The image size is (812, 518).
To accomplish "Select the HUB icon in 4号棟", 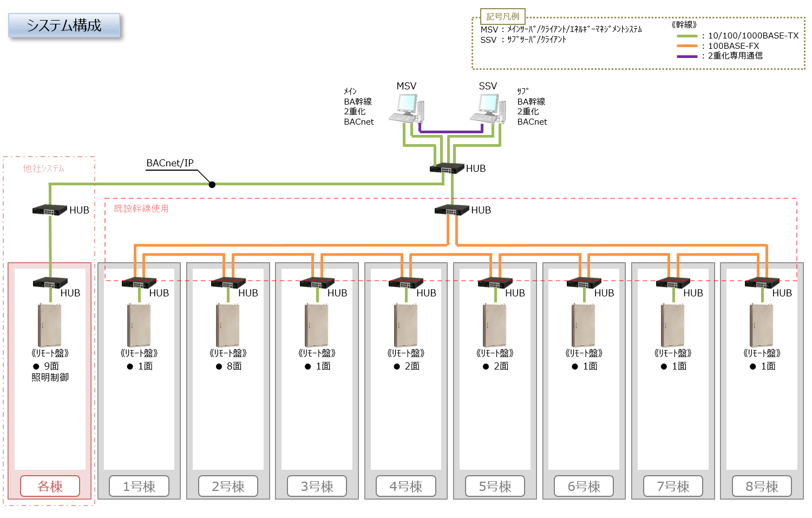I will coord(406,282).
